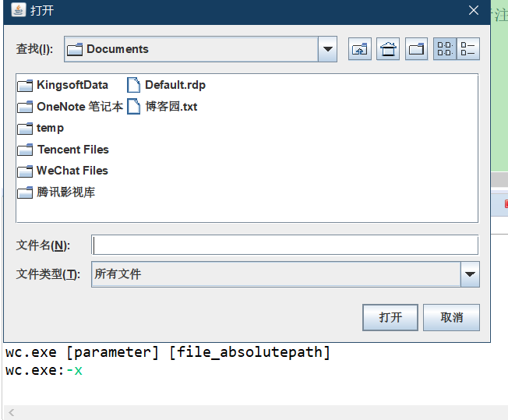Click the Up One Level folder icon
Image resolution: width=508 pixels, height=420 pixels.
pos(360,49)
